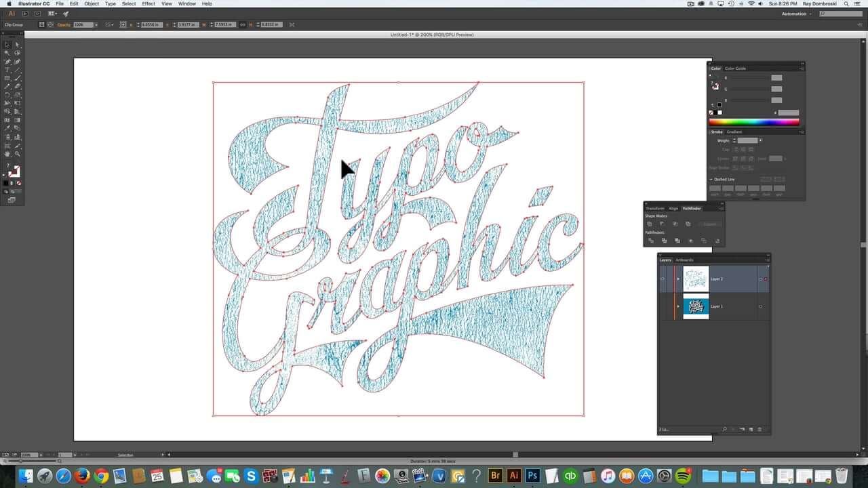Click the Divide pathfinder icon
Screen dimensions: 868x488
point(651,241)
